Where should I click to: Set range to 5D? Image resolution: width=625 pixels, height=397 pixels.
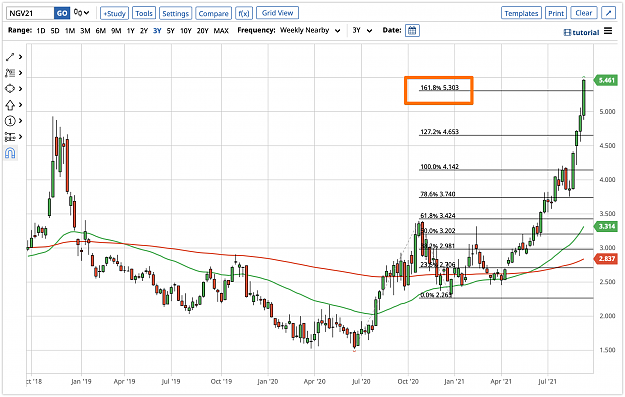55,31
